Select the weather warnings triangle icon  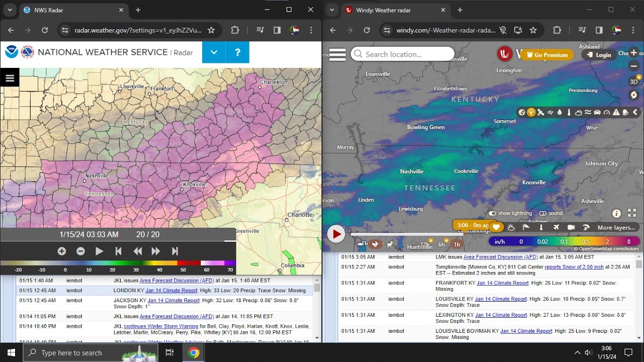tap(616, 113)
